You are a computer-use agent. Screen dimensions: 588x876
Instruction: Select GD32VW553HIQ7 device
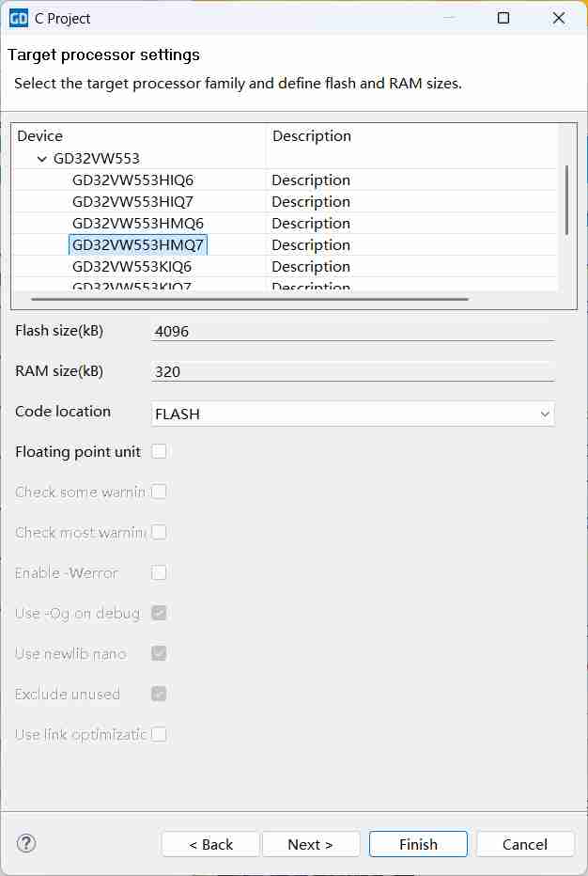(x=132, y=201)
